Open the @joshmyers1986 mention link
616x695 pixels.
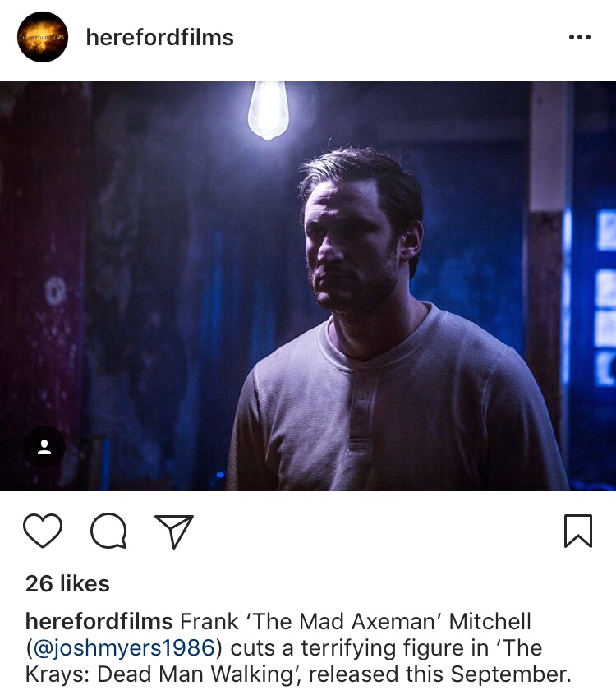coord(124,648)
